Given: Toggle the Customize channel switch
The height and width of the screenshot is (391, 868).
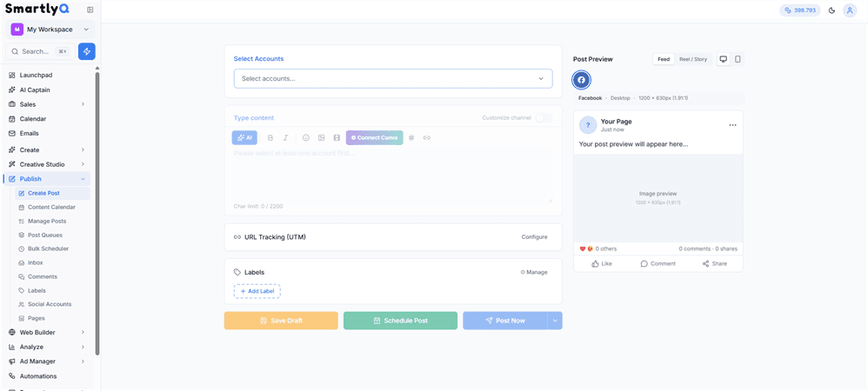Looking at the screenshot, I should pyautogui.click(x=544, y=118).
